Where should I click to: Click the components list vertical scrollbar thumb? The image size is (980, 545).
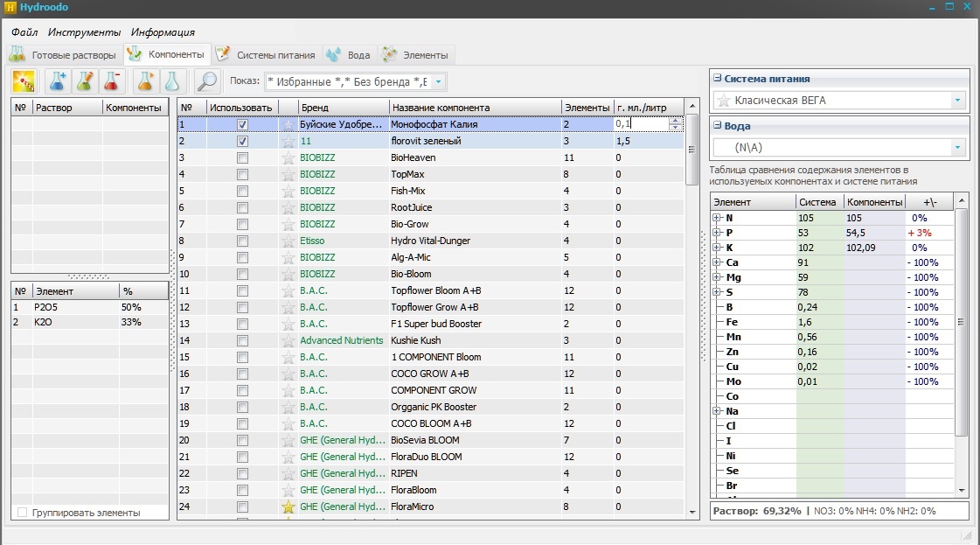692,150
